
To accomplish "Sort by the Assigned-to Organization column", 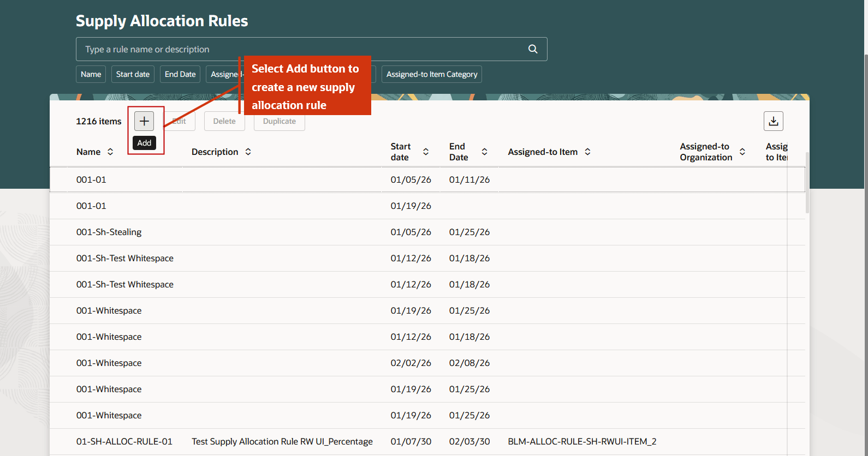I will click(742, 152).
